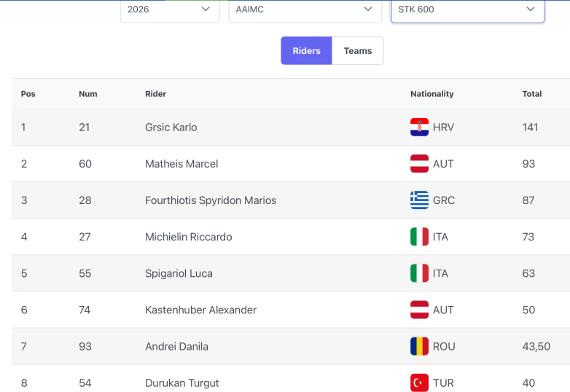Click the Greek flag icon in the Fourthiotis row
This screenshot has height=392, width=570.
pyautogui.click(x=419, y=200)
